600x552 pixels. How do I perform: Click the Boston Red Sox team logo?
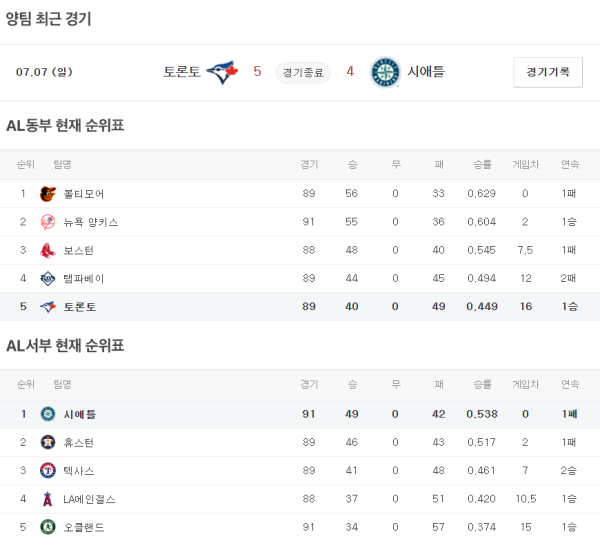(x=47, y=250)
